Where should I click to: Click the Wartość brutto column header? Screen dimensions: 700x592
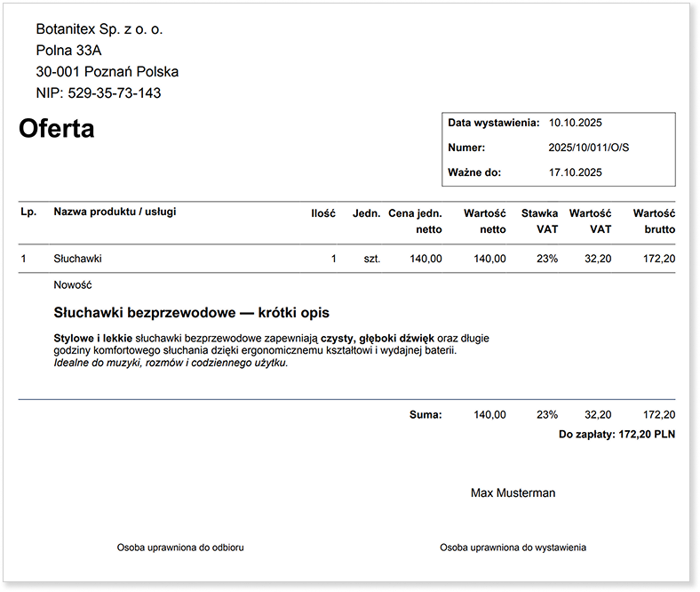pos(655,221)
